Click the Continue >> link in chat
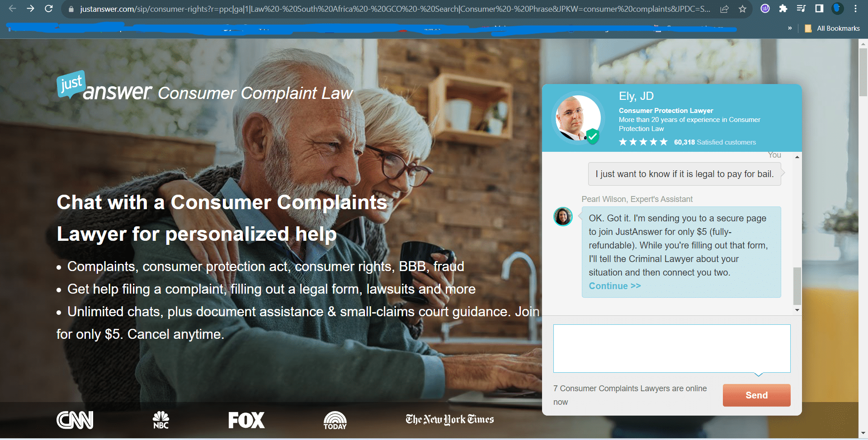 click(615, 286)
